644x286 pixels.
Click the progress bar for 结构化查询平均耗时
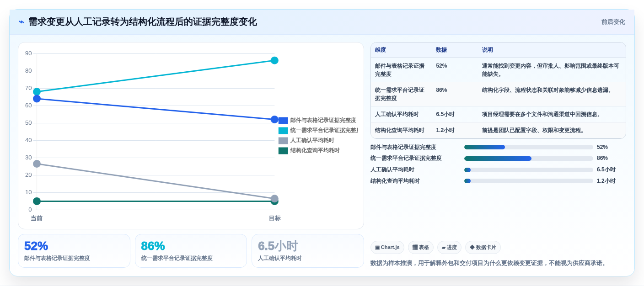click(x=529, y=181)
